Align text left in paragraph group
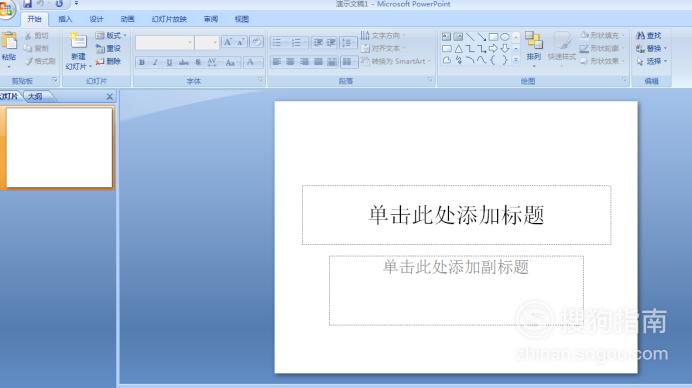 pyautogui.click(x=277, y=62)
